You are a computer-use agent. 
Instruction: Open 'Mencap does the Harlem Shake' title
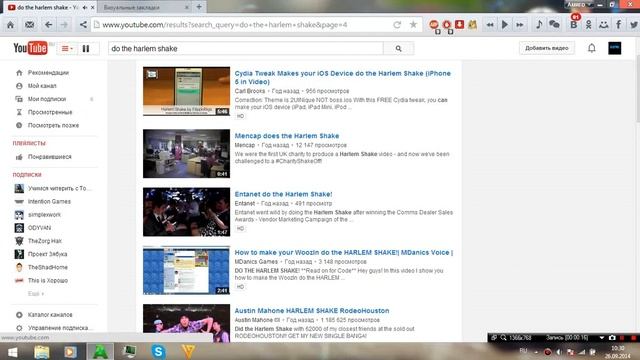[x=287, y=136]
